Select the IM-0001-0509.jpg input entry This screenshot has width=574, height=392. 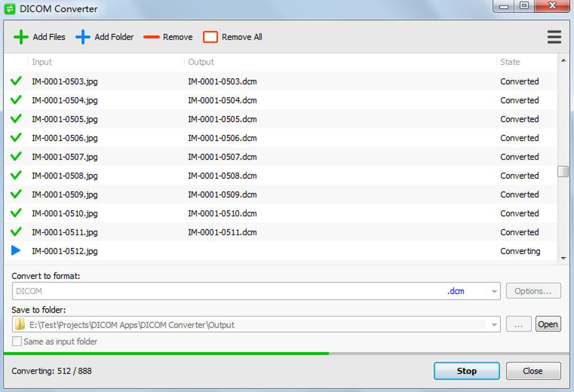click(65, 195)
